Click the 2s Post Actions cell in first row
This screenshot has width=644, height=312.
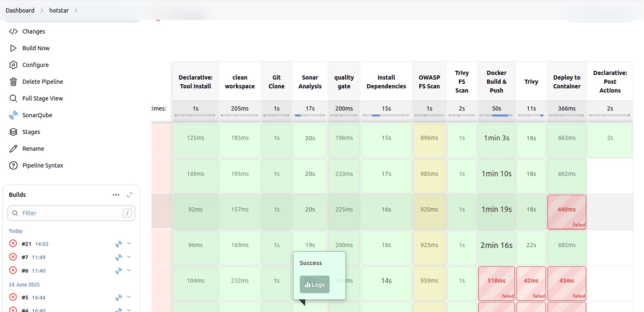(610, 140)
